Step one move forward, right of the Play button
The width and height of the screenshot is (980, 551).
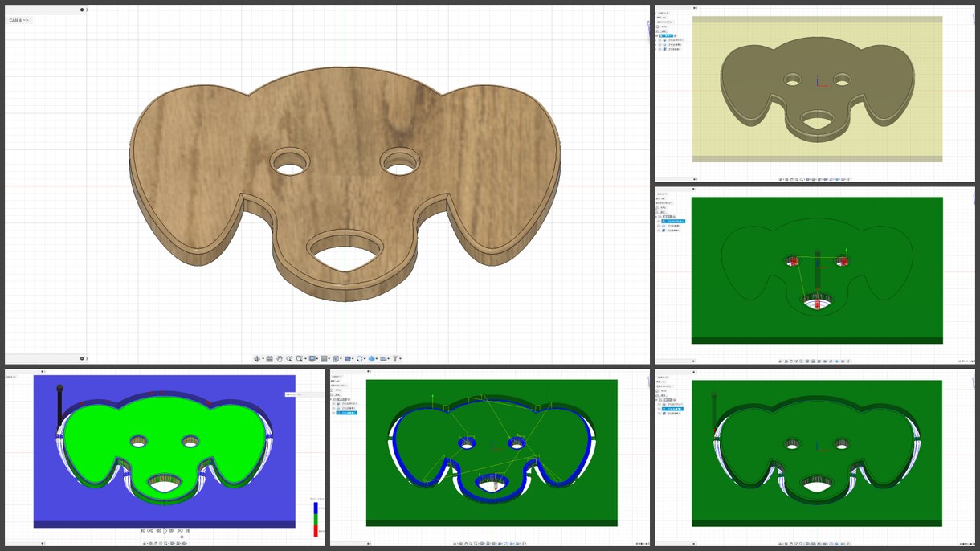pos(172,531)
